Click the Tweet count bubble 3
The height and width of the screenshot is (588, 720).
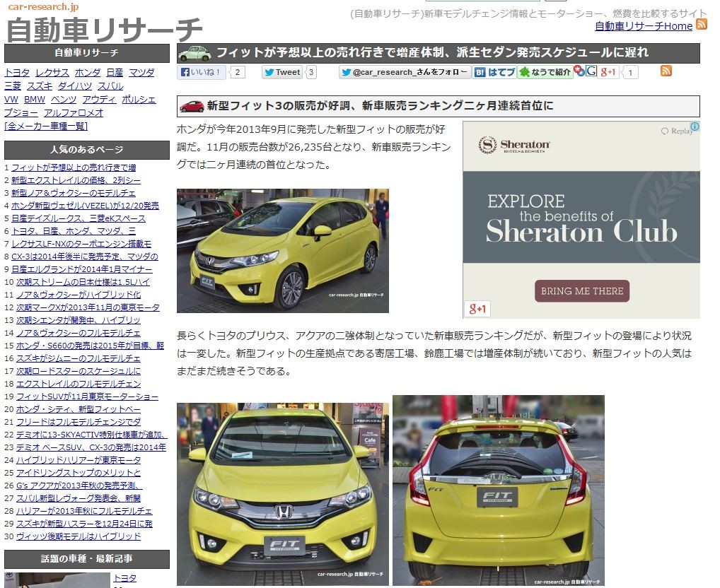coord(311,72)
